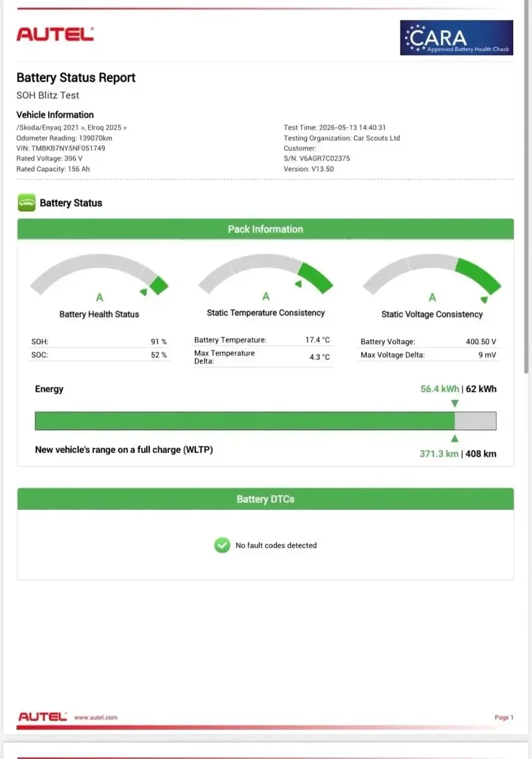
Task: Click the Odometer Reading: 139070km line
Action: tap(65, 138)
